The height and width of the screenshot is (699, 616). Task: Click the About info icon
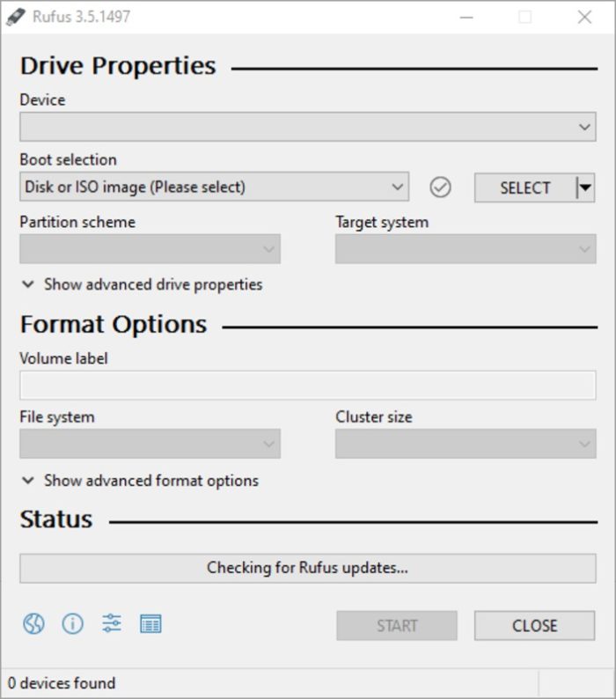click(x=72, y=624)
